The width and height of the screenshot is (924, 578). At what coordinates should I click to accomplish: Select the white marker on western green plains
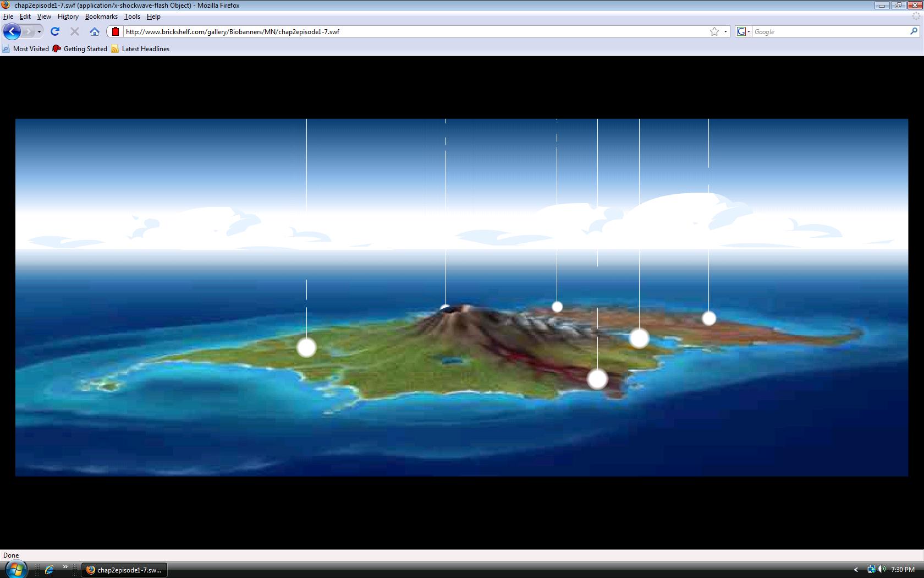pos(306,347)
